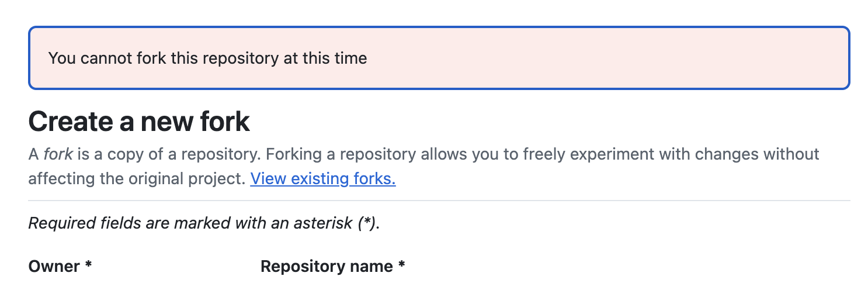This screenshot has width=868, height=283.
Task: Select the "Owner" field label
Action: [54, 267]
